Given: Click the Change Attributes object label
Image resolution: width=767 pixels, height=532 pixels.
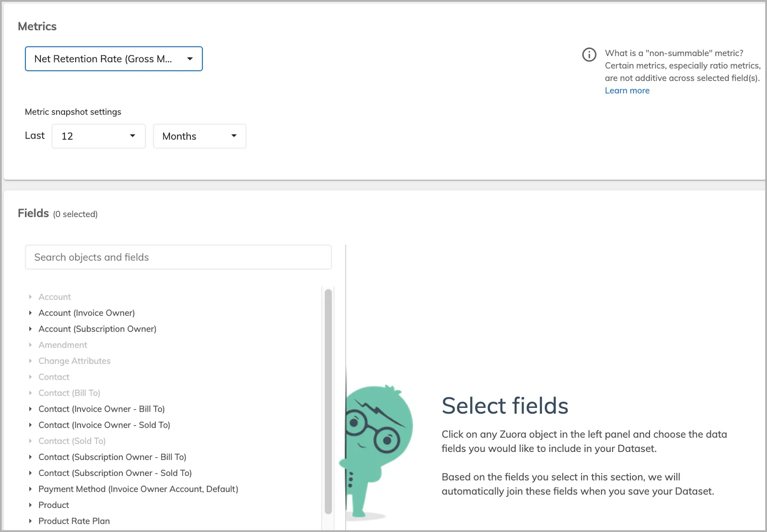Looking at the screenshot, I should [74, 361].
